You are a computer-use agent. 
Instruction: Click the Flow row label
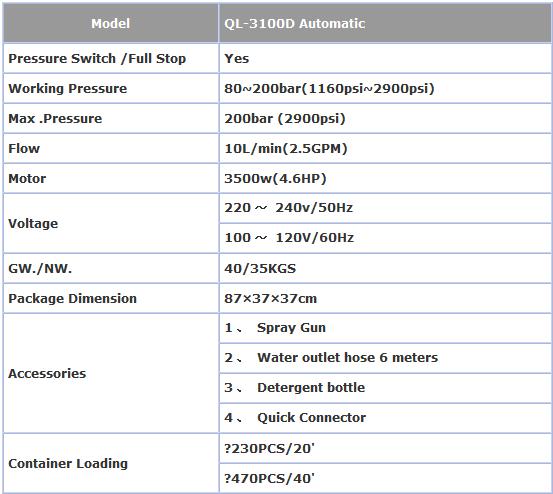[24, 148]
